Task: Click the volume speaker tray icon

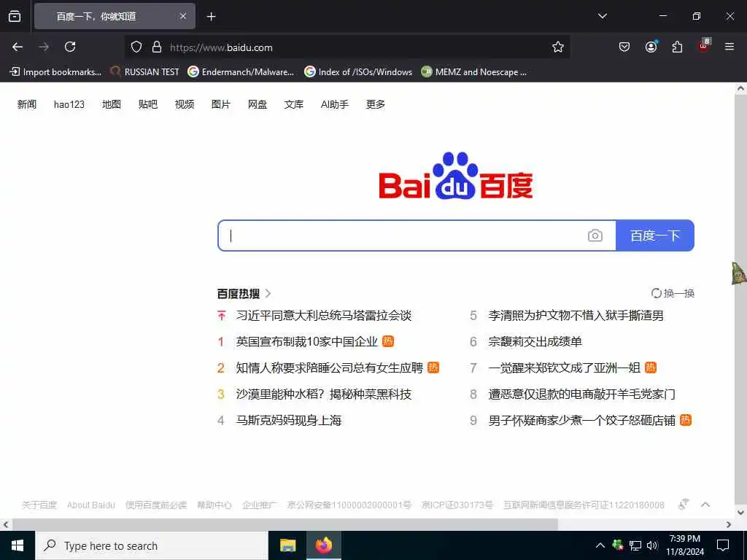Action: coord(652,545)
